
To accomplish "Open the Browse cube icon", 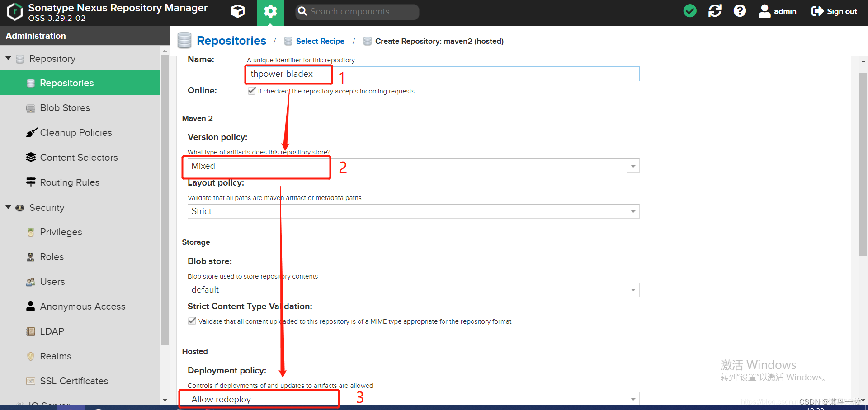I will point(237,11).
